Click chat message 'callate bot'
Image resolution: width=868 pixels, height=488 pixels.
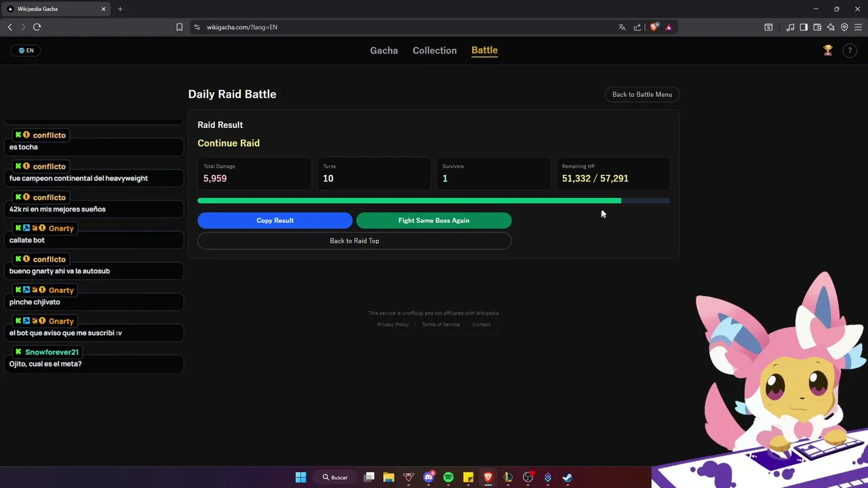pyautogui.click(x=27, y=240)
